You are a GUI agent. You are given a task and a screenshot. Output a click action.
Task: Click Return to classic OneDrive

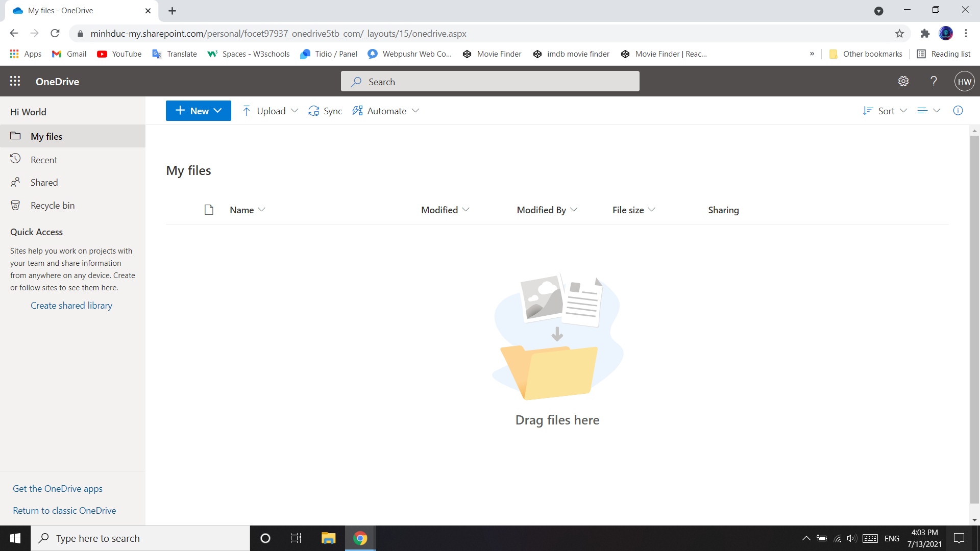click(x=64, y=510)
